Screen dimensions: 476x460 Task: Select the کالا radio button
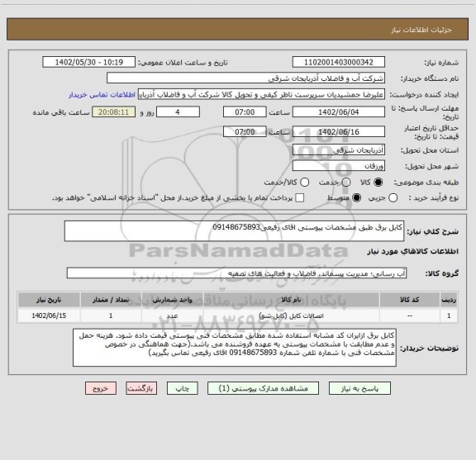[378, 183]
